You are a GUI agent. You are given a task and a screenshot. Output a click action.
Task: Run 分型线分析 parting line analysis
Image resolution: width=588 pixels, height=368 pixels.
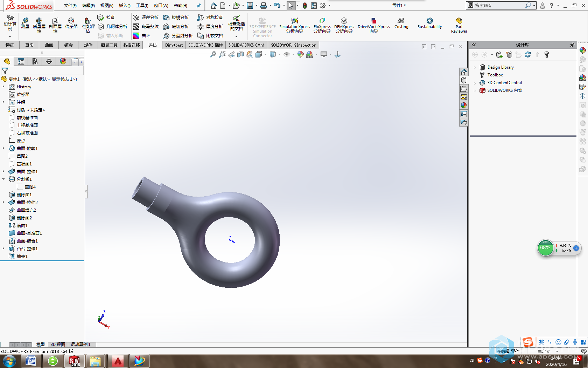pos(178,35)
